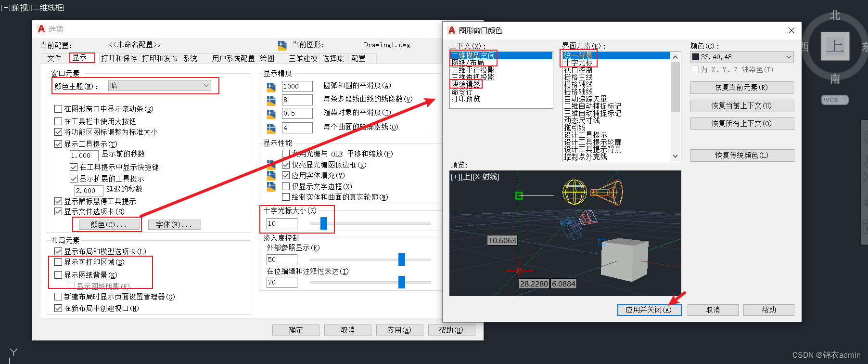868x364 pixels.
Task: Click the ViewCube 南 compass direction
Action: 835,78
